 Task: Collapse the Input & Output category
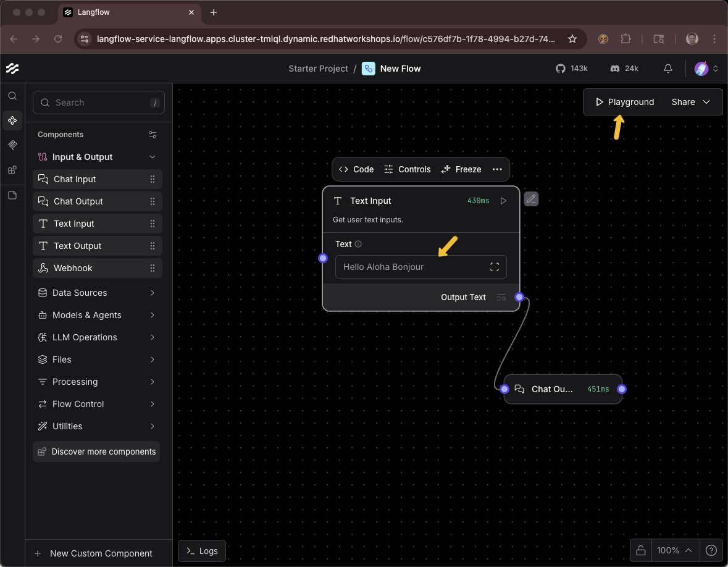pos(152,157)
